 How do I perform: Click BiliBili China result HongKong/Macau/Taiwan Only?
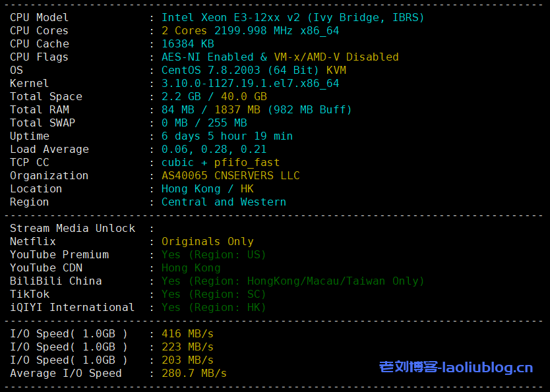tap(333, 281)
